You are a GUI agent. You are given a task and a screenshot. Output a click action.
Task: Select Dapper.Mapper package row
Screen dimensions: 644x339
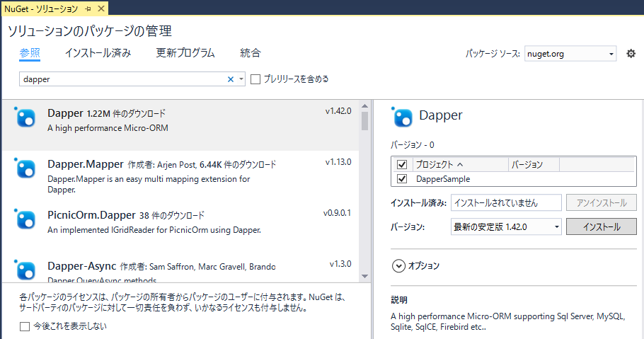click(180, 176)
